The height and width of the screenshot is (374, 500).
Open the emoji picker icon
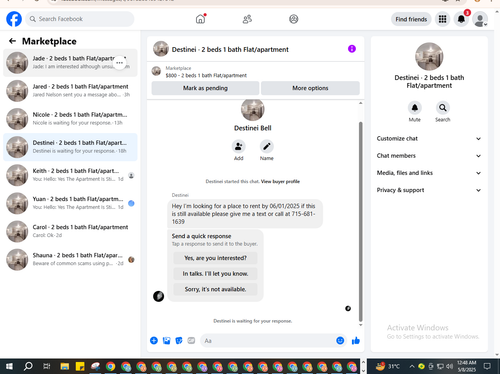(x=340, y=340)
